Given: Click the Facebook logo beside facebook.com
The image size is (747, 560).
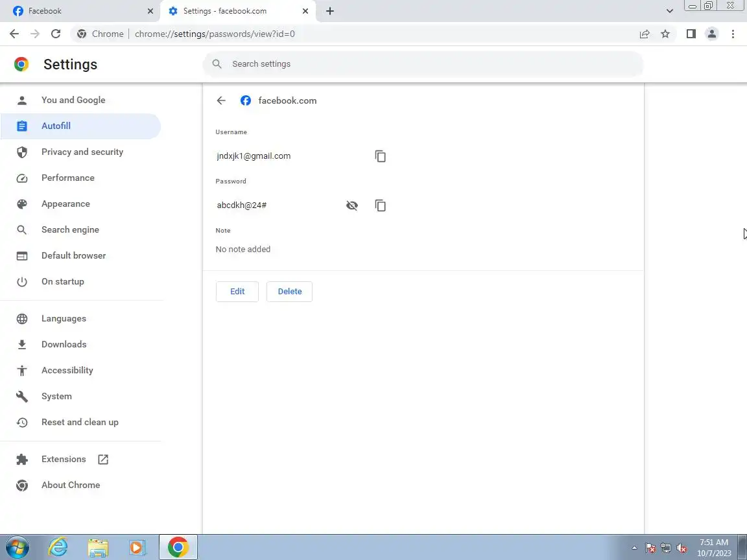Looking at the screenshot, I should tap(245, 100).
